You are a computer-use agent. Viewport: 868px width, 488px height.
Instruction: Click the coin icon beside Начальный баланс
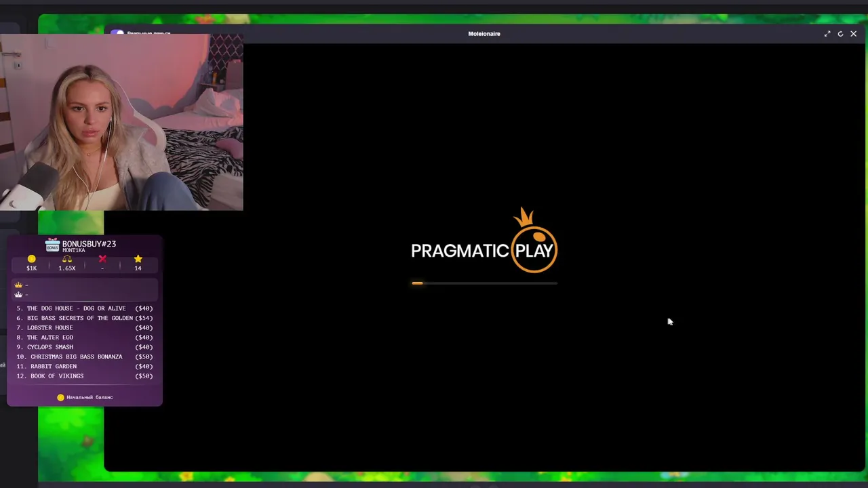(x=60, y=397)
